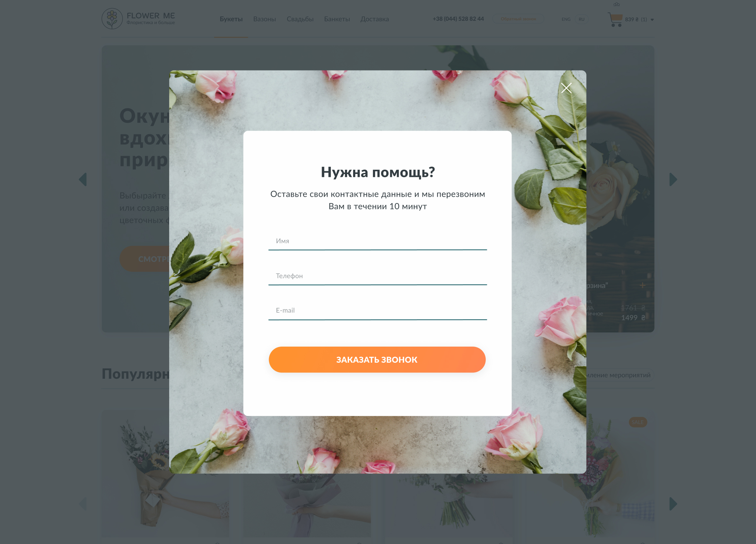The height and width of the screenshot is (544, 756).
Task: Expand the cart dropdown arrow next to 839 ₴
Action: [652, 20]
